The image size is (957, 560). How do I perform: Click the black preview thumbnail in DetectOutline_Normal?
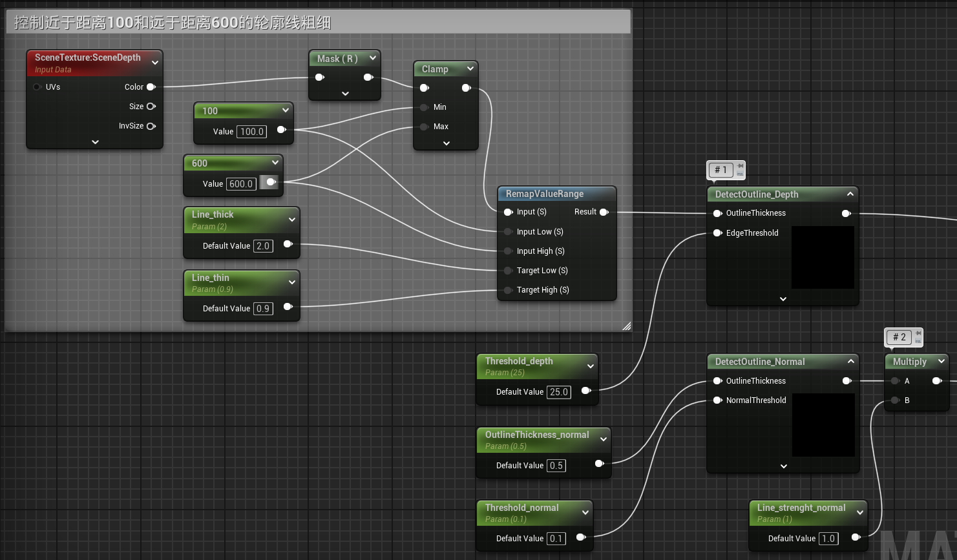click(x=823, y=425)
